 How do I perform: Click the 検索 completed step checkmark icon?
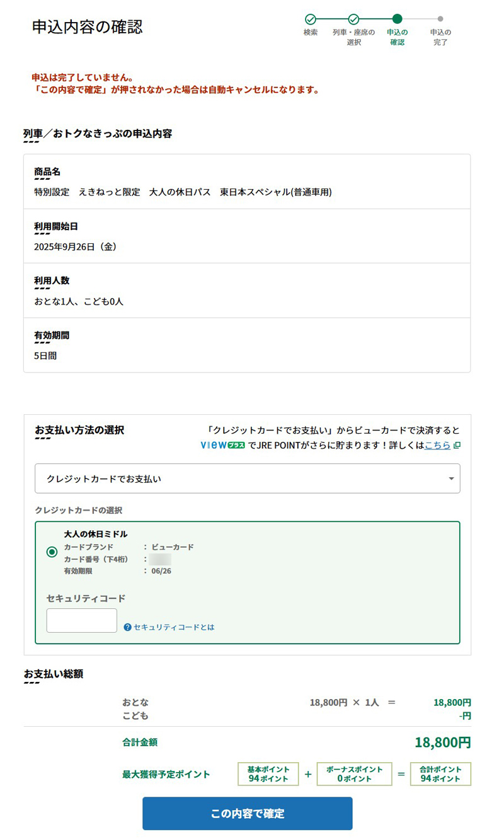310,19
